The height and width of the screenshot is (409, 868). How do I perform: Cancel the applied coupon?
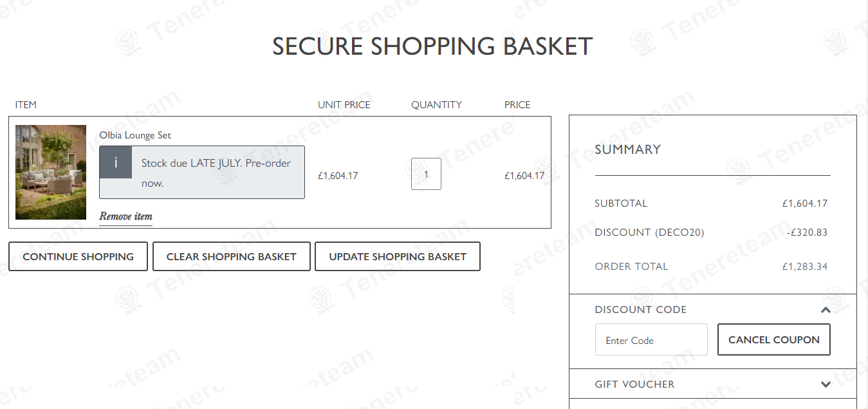[773, 340]
